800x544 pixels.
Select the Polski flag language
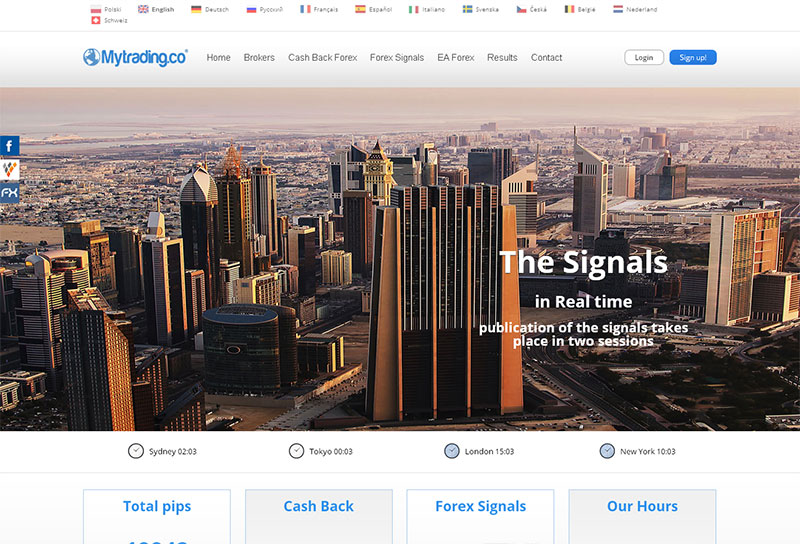[x=95, y=9]
